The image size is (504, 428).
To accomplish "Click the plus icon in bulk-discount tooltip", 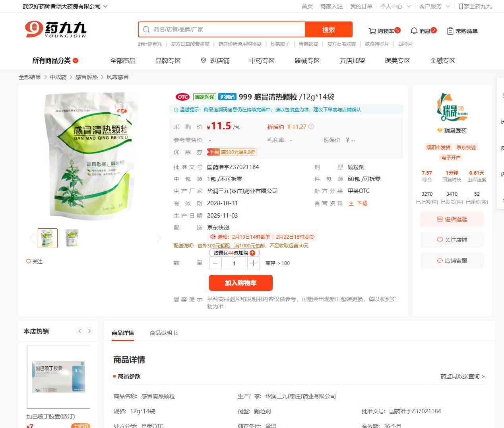I will pyautogui.click(x=252, y=253).
